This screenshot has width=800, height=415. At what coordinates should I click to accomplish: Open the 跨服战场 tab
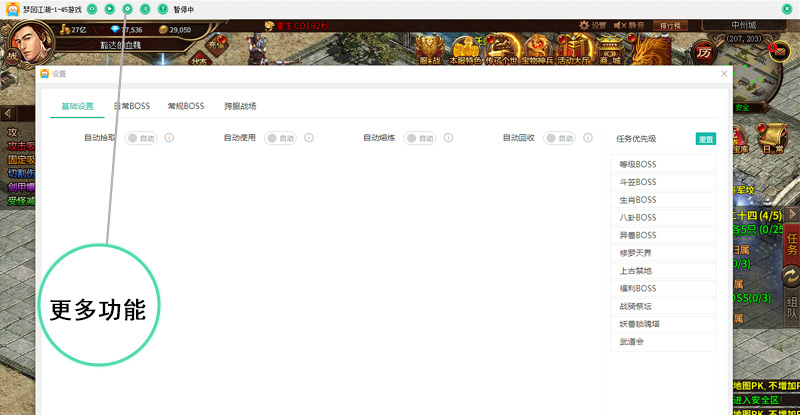[x=240, y=106]
